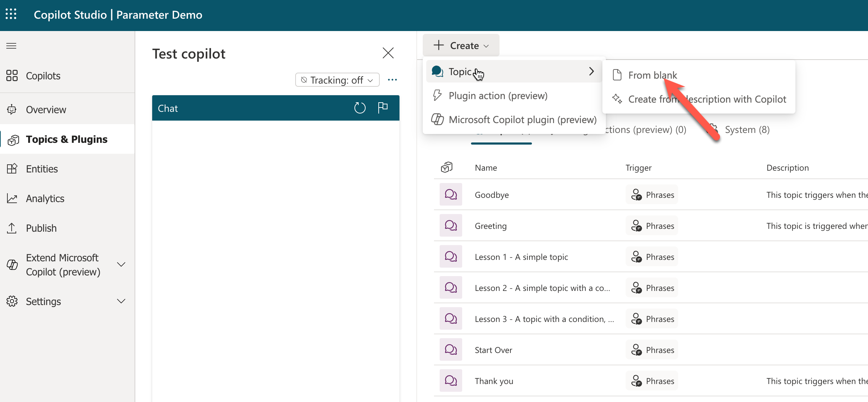Click the Extend Microsoft Copilot icon
The image size is (868, 402).
pyautogui.click(x=12, y=264)
